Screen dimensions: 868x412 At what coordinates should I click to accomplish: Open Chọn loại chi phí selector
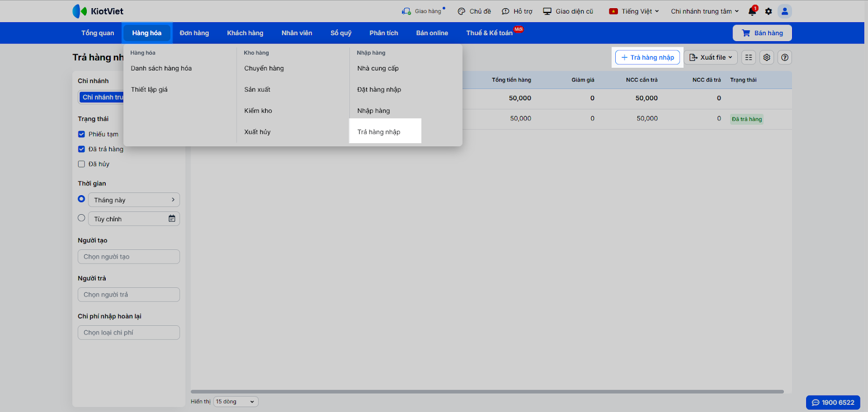point(129,332)
